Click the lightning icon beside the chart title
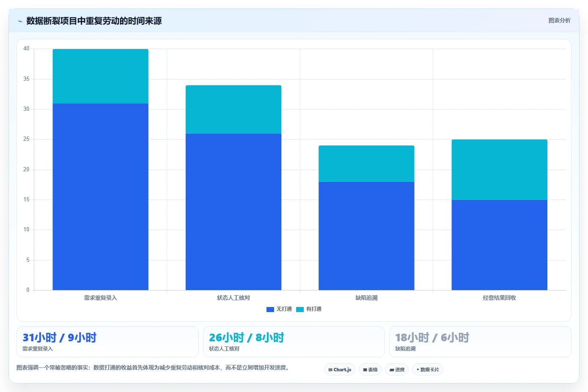This screenshot has width=588, height=392. [x=20, y=21]
